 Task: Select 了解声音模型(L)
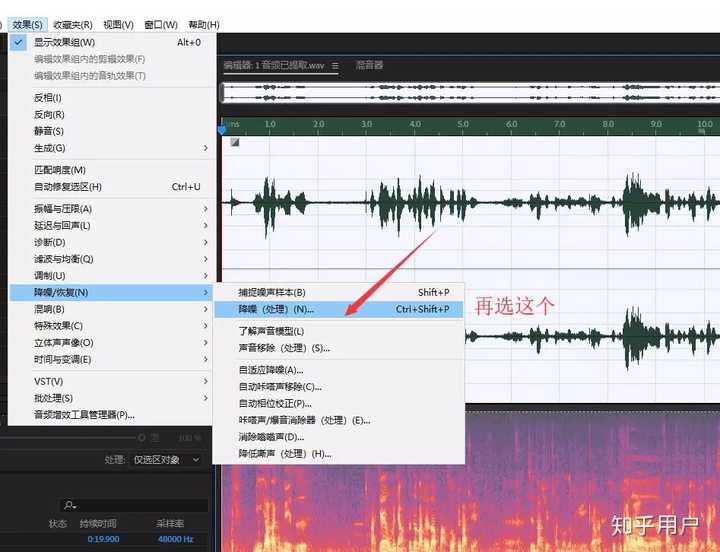click(x=339, y=331)
